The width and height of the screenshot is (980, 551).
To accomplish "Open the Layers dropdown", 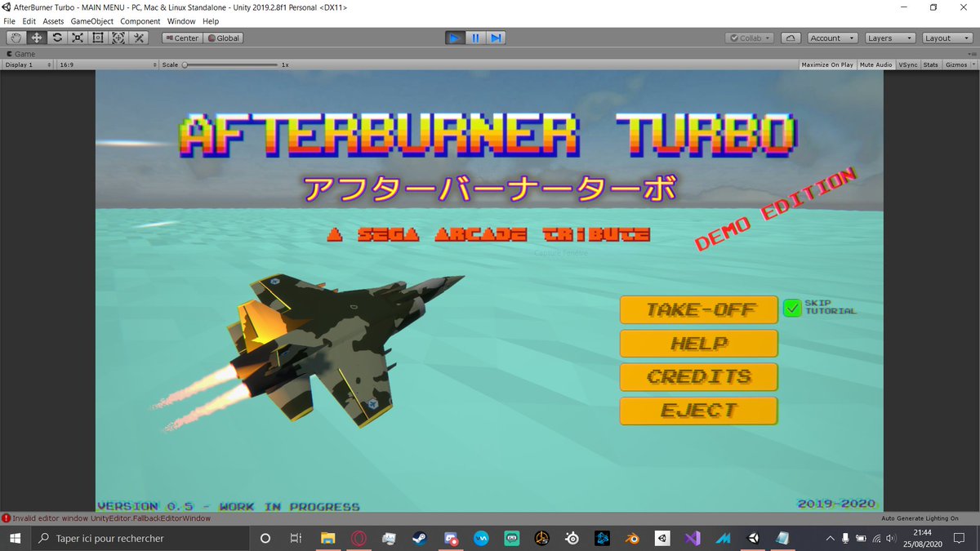I will pos(889,38).
